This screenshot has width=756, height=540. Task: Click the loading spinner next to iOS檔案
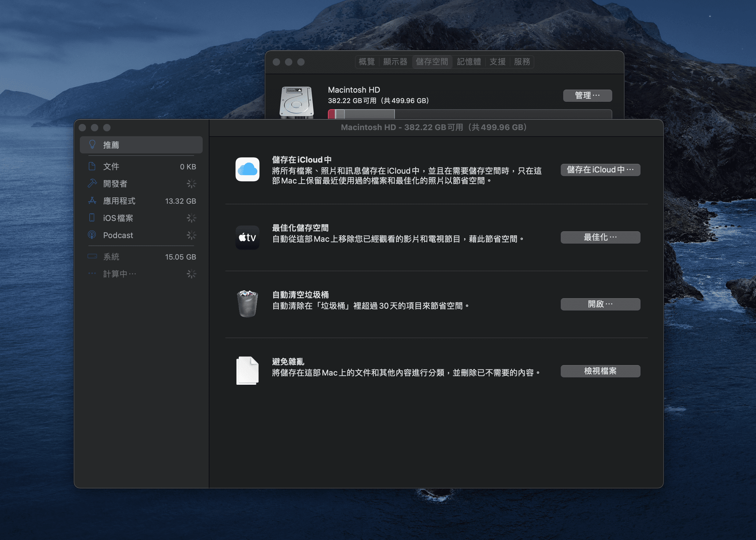[x=191, y=218]
